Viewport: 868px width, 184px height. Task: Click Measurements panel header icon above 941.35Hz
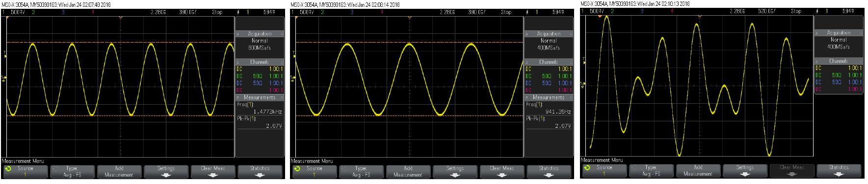527,97
